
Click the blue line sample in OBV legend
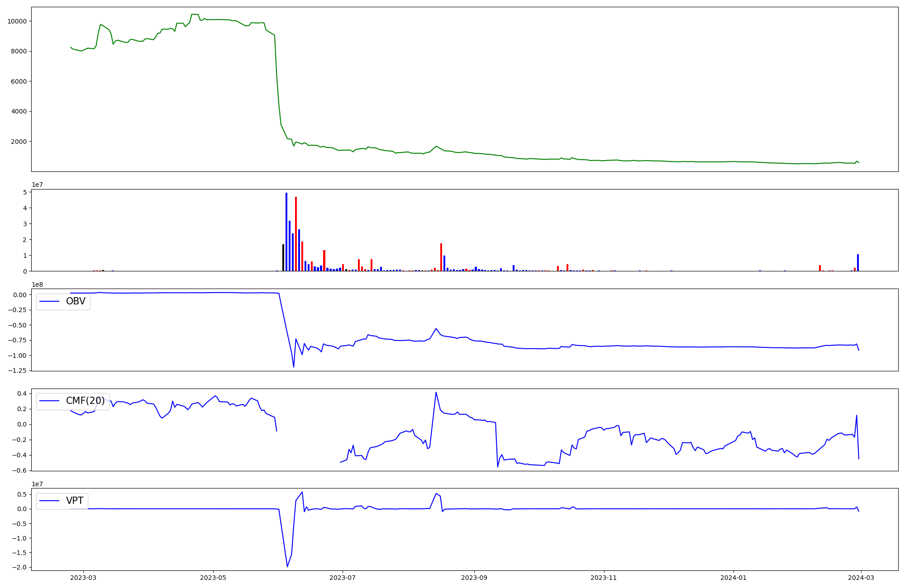point(50,301)
